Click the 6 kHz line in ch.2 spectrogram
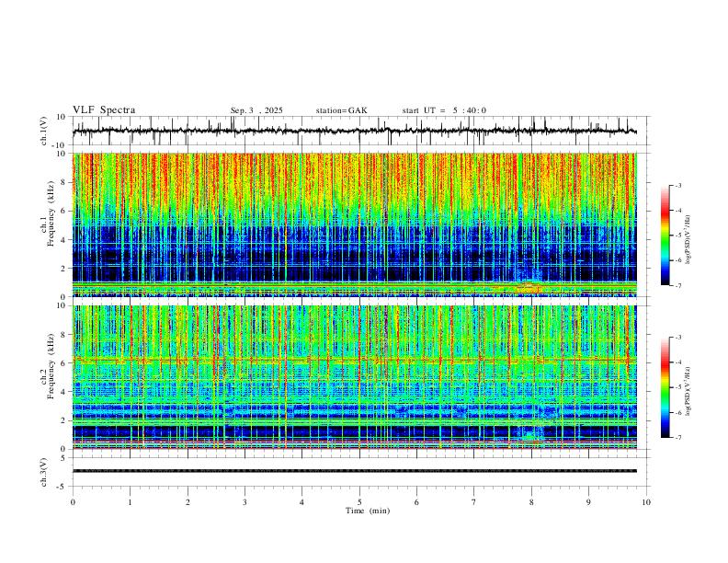The image size is (728, 563). [x=354, y=360]
